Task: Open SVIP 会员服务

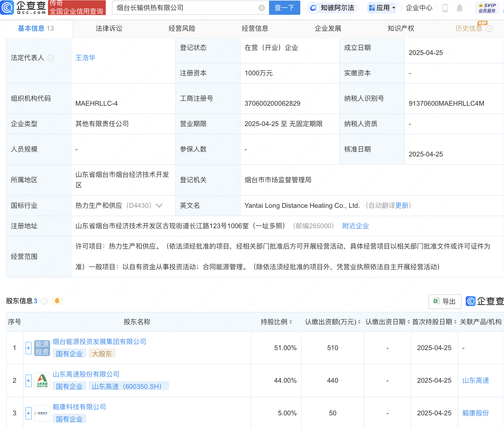Action: (487, 8)
